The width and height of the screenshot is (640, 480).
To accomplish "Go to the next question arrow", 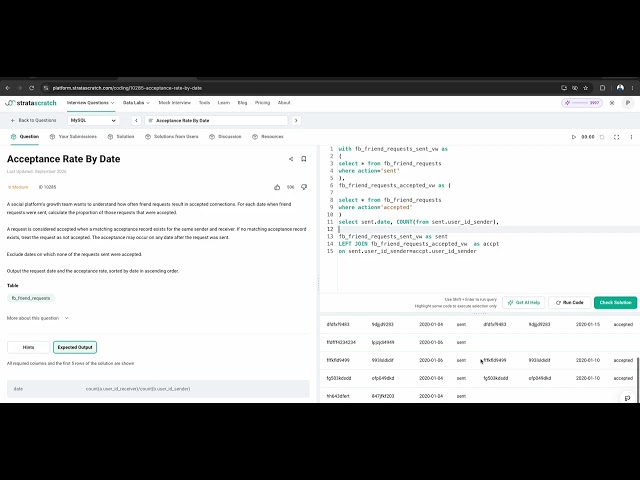I will click(296, 120).
